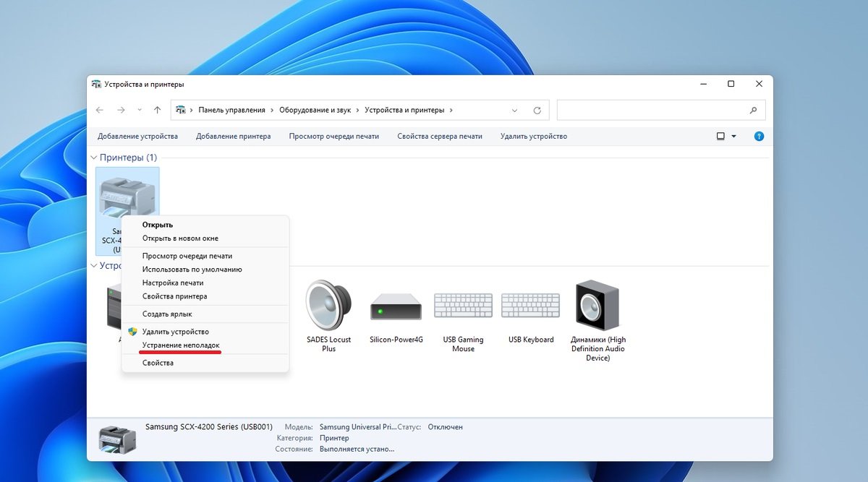Close the Устройства и принтеры window
868x482 pixels.
tap(759, 84)
